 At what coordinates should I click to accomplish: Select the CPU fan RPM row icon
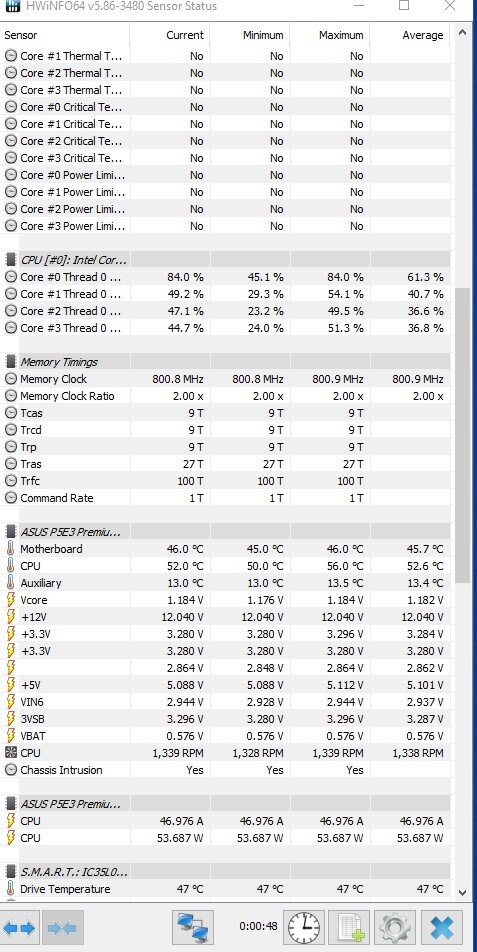pos(10,753)
